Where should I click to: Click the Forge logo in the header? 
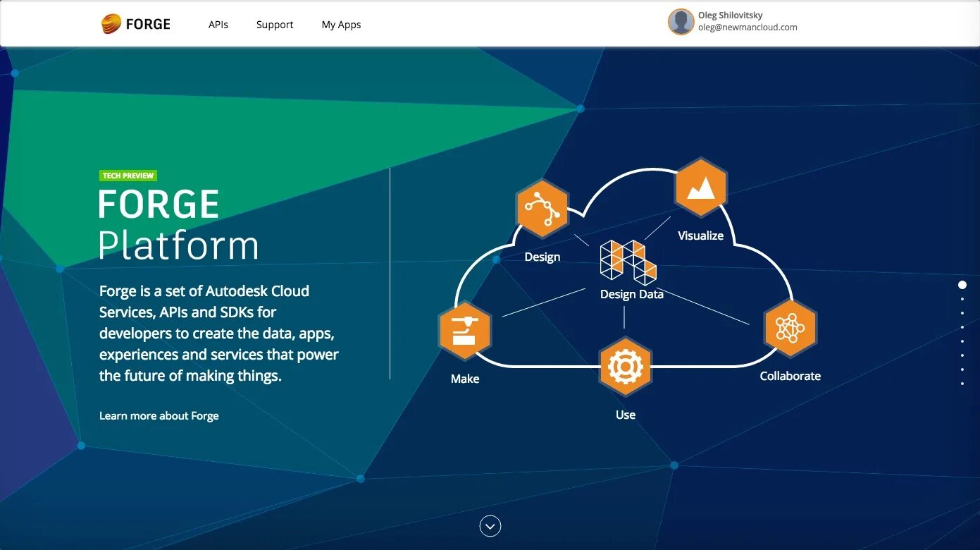136,24
